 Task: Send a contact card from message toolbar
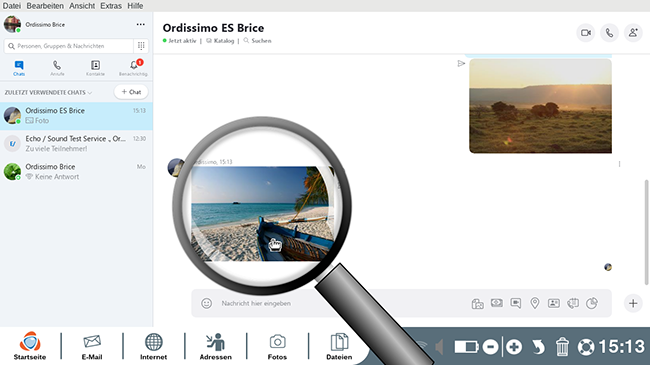[554, 303]
